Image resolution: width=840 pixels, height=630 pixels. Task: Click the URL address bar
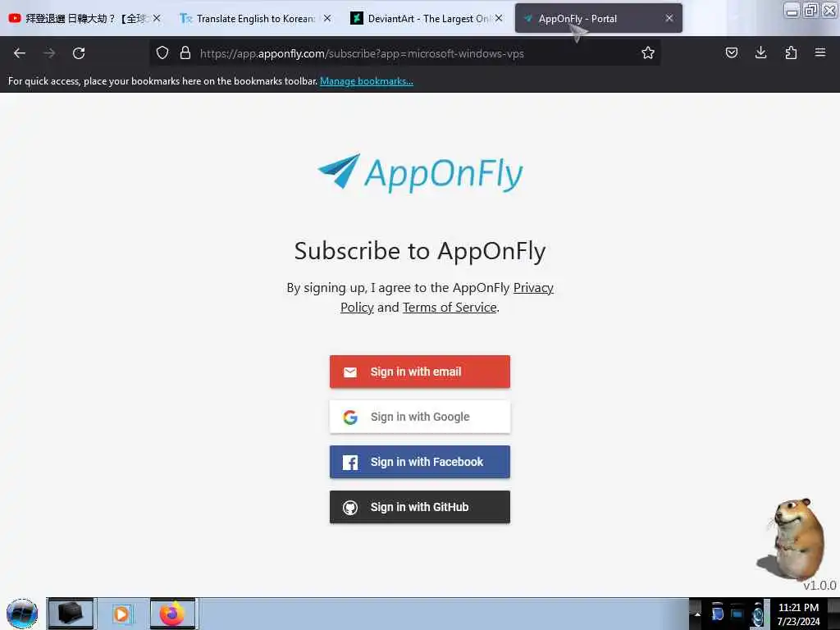click(x=404, y=53)
